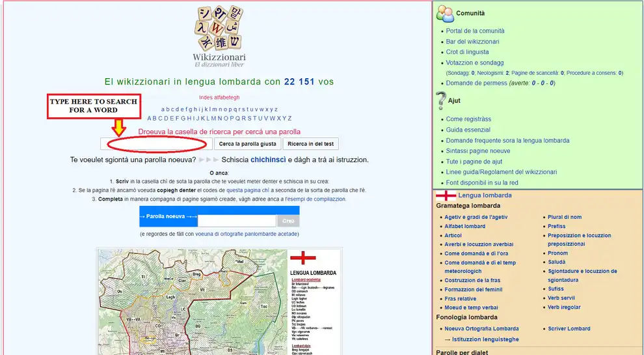Click the search word input field
This screenshot has width=644, height=355.
pyautogui.click(x=156, y=144)
